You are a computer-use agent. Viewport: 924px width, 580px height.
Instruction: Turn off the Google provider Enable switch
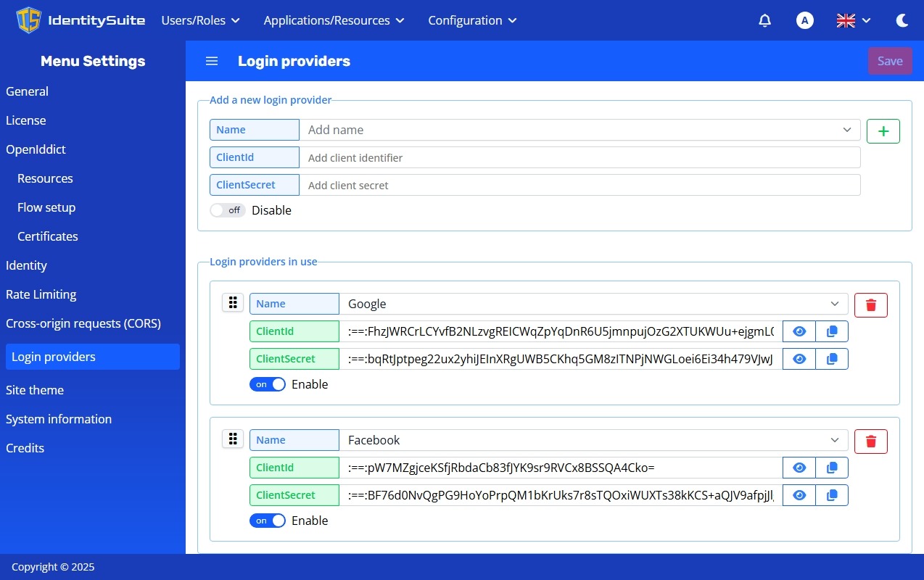click(268, 384)
